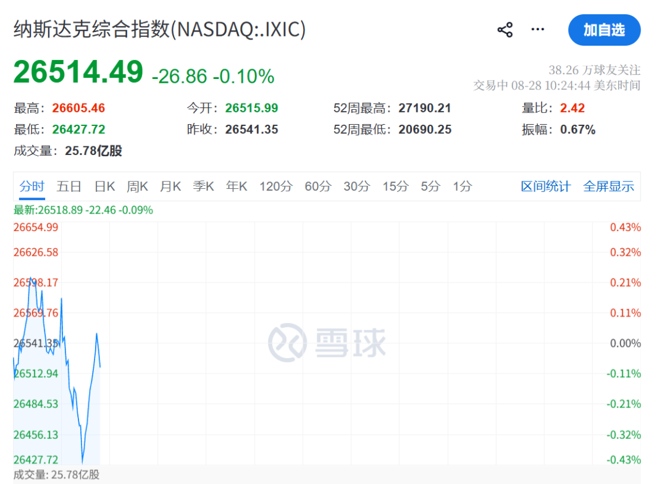The height and width of the screenshot is (484, 667).
Task: Pick the 5分 interval tab
Action: coord(430,186)
